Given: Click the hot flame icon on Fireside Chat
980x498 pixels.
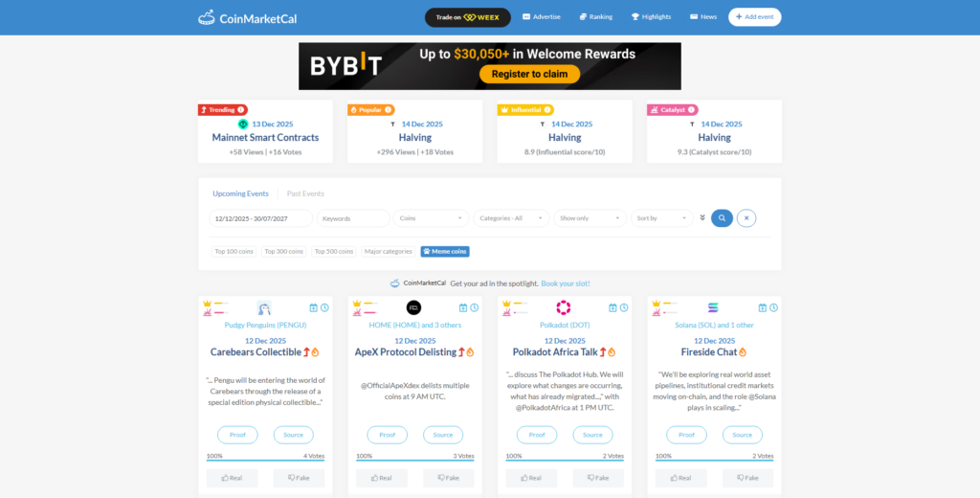Looking at the screenshot, I should coord(743,352).
